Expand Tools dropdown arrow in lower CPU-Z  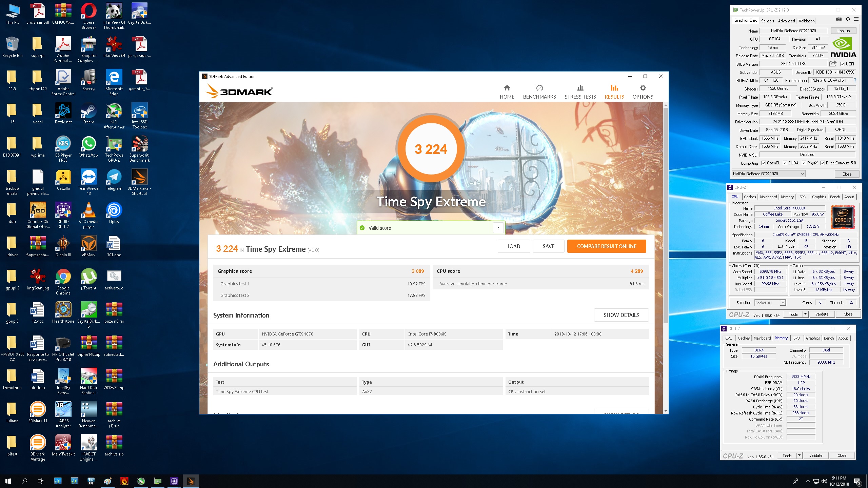point(799,455)
